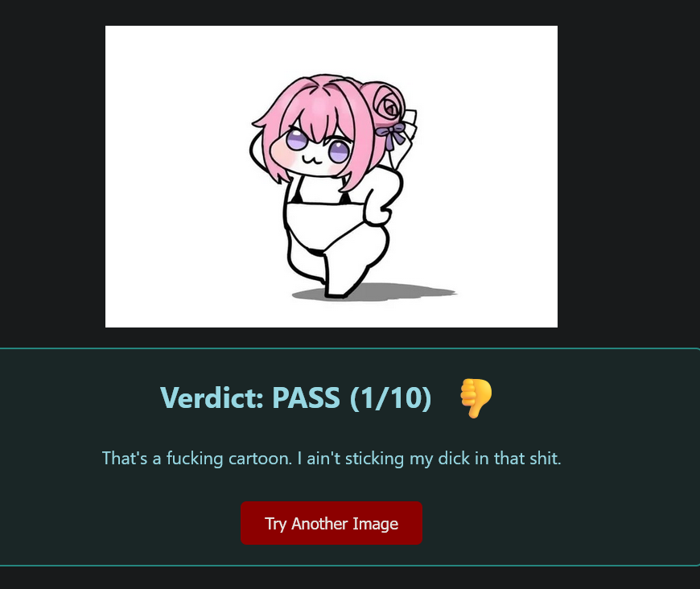
Task: Click the gray shadow under the character
Action: click(374, 292)
